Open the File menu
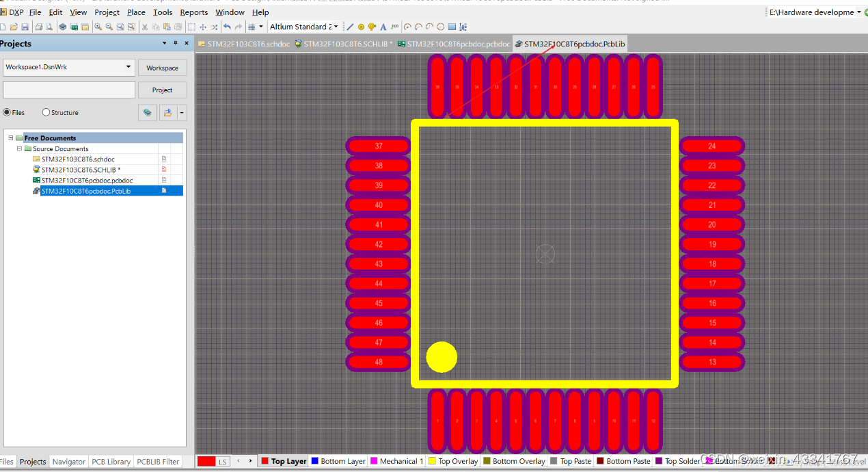868x472 pixels. pyautogui.click(x=35, y=12)
